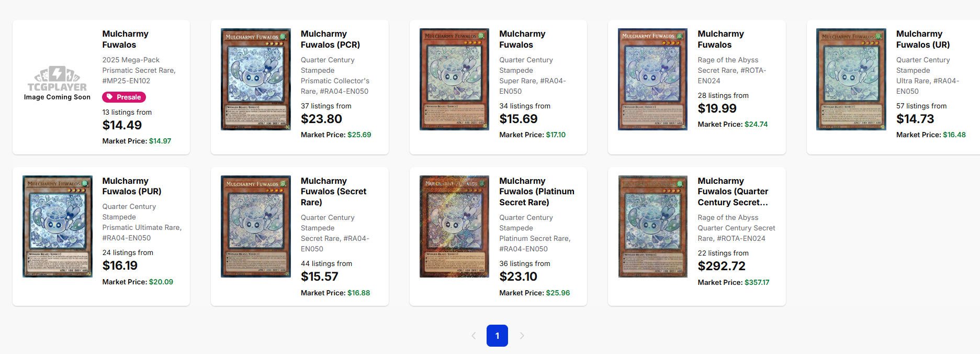Select page 1 in pagination

[x=497, y=336]
